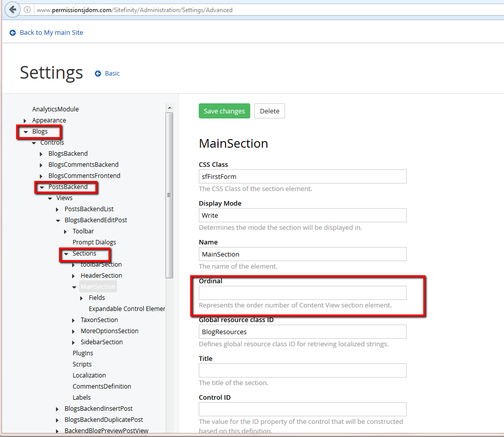
Task: Click the browser back navigation arrow
Action: (x=13, y=10)
